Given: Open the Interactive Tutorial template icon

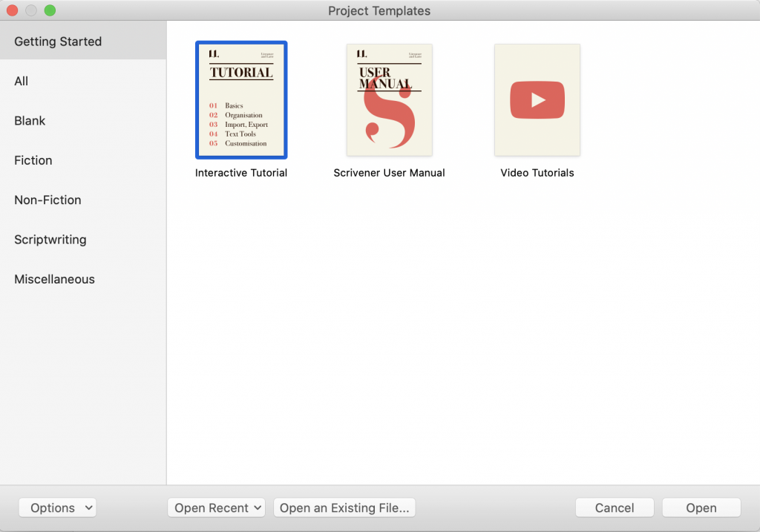Looking at the screenshot, I should pyautogui.click(x=241, y=99).
